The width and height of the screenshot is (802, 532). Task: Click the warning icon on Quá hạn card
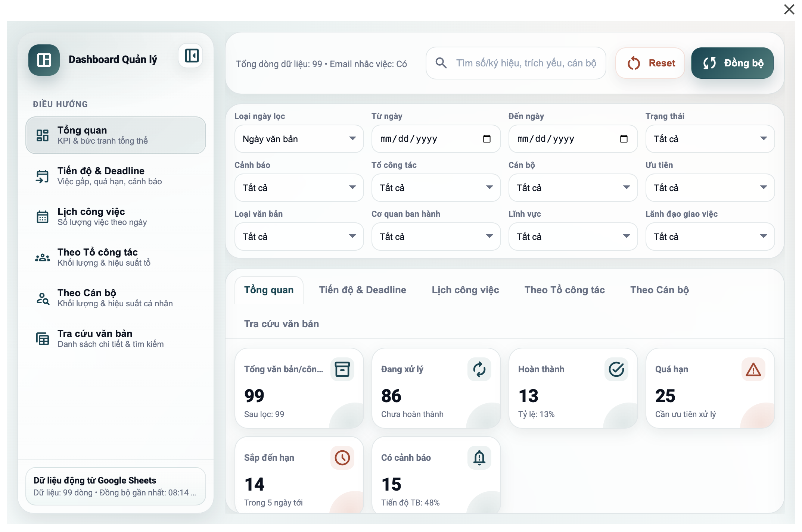(x=753, y=369)
